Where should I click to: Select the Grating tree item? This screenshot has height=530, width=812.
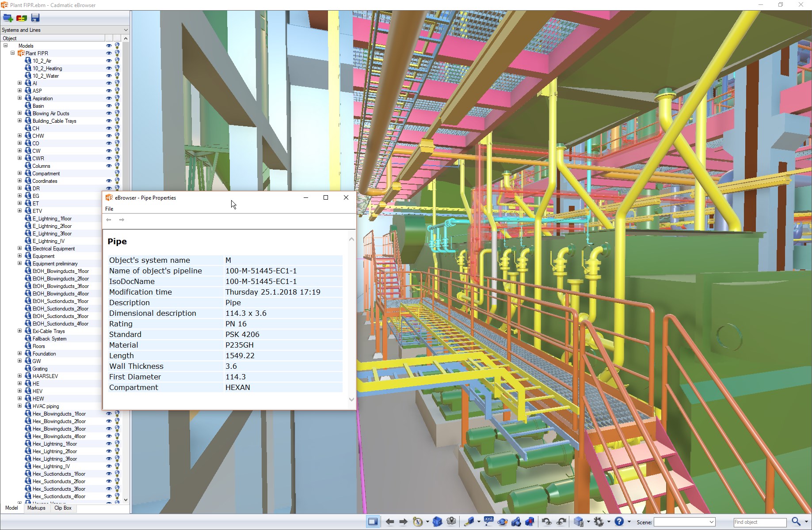point(40,369)
